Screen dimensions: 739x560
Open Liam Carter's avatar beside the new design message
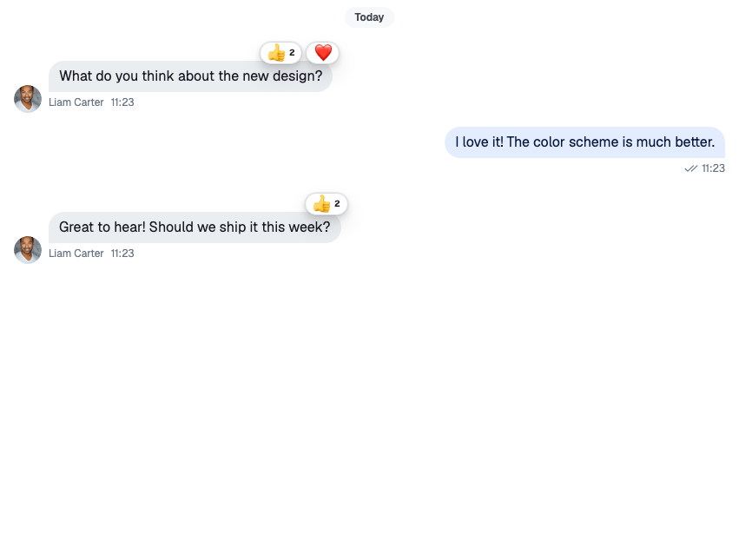28,99
